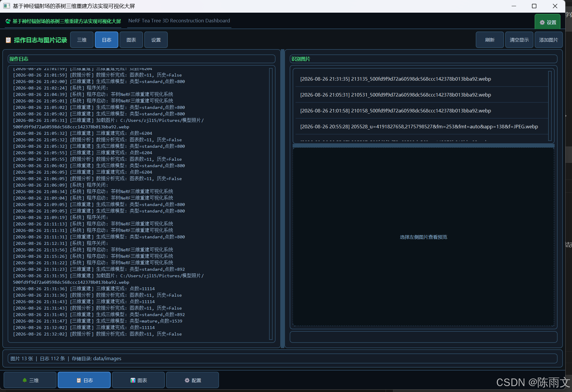Minimize the application window
Image resolution: width=572 pixels, height=392 pixels.
coord(514,6)
